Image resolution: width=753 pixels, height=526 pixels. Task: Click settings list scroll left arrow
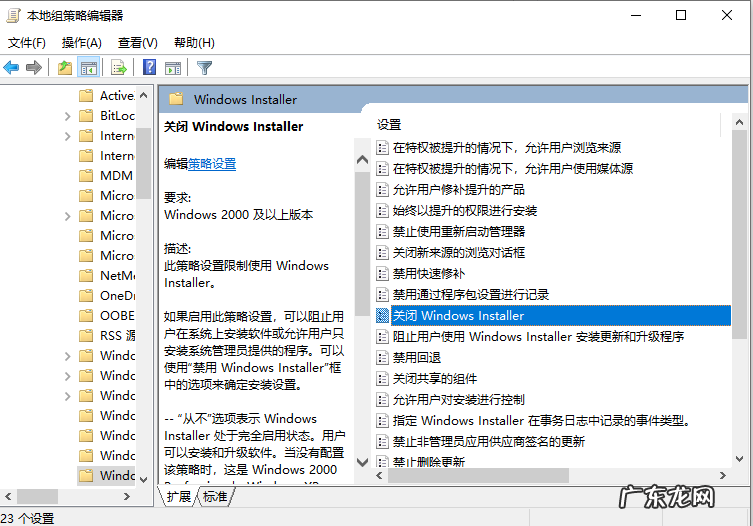379,476
